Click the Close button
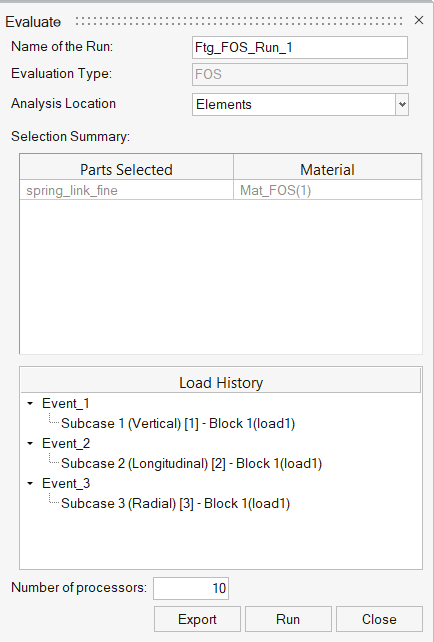Screen dimensions: 434x642 [x=379, y=619]
